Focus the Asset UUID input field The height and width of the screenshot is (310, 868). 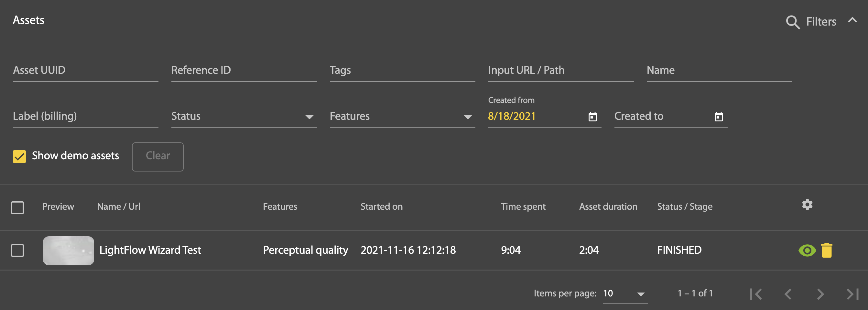85,71
